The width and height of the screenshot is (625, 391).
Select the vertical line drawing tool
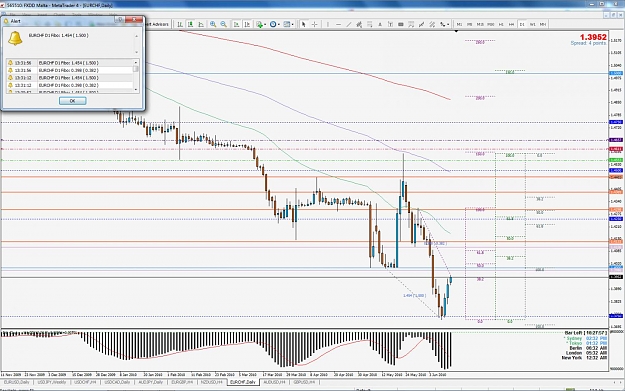pyautogui.click(x=328, y=24)
